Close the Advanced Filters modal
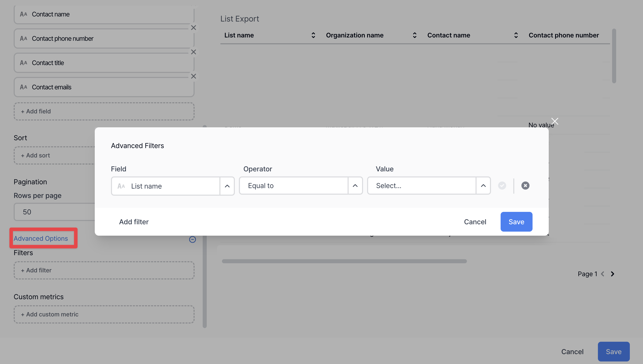 (x=555, y=121)
